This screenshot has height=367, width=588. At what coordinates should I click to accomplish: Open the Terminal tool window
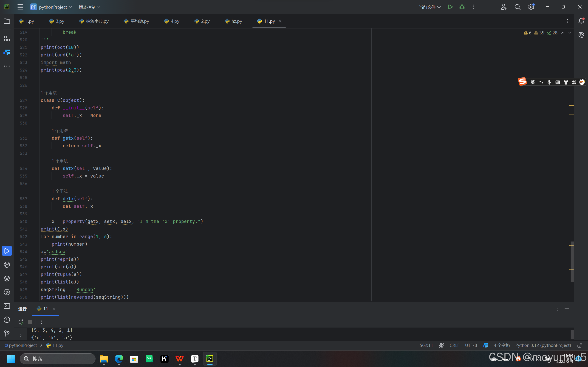(x=7, y=306)
